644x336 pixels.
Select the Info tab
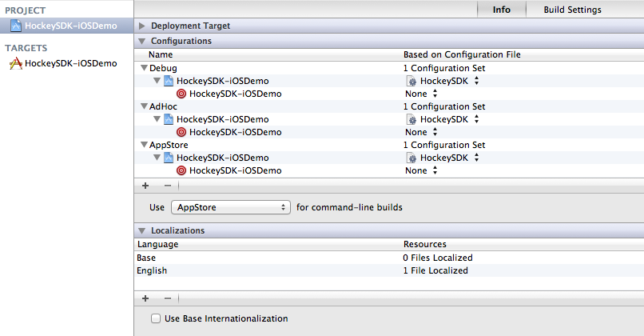[502, 10]
